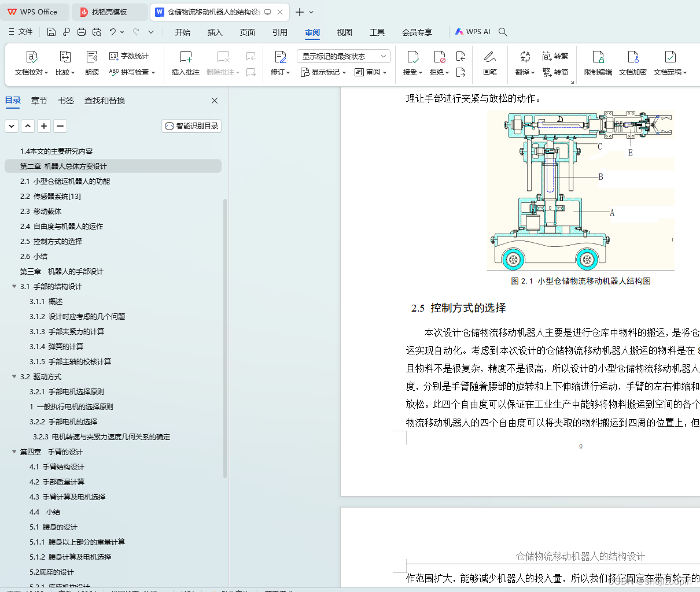Click the 限制编辑 restrict editing tool
This screenshot has height=592, width=700.
598,64
